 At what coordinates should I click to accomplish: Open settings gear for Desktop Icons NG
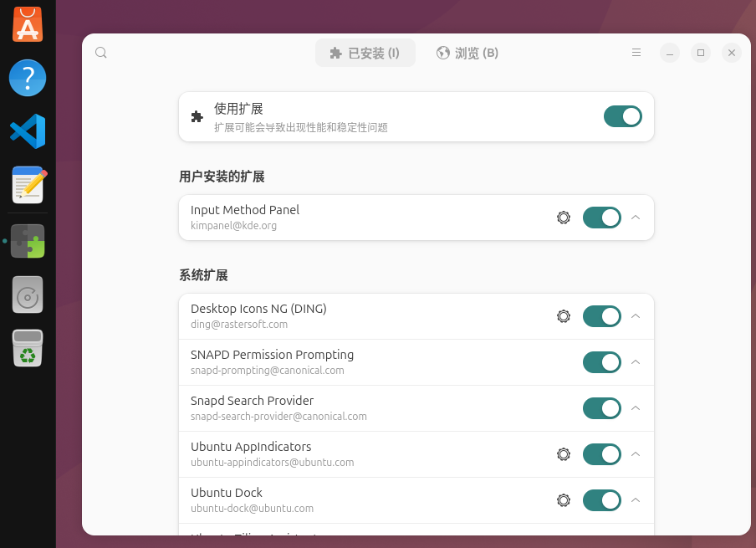coord(563,316)
